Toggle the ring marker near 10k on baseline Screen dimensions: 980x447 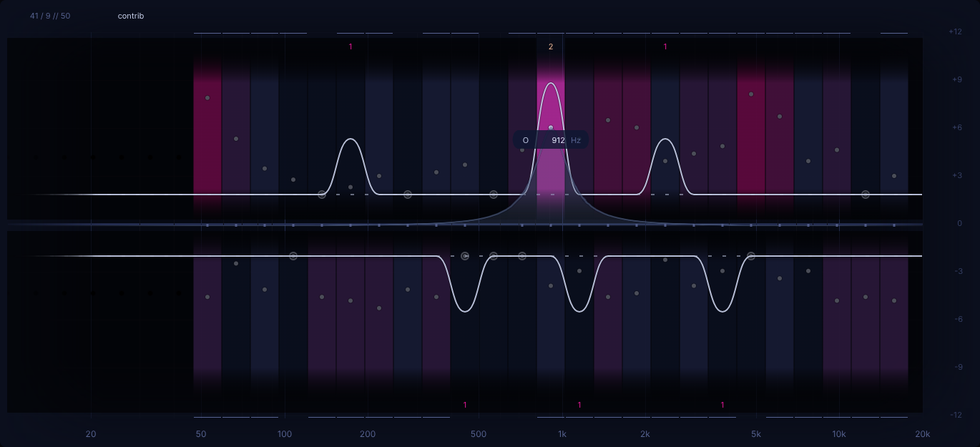click(x=864, y=193)
